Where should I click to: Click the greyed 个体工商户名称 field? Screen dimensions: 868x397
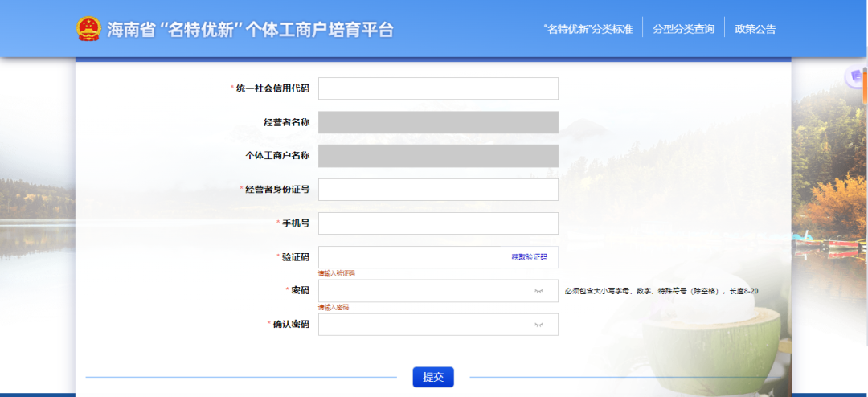coord(438,156)
